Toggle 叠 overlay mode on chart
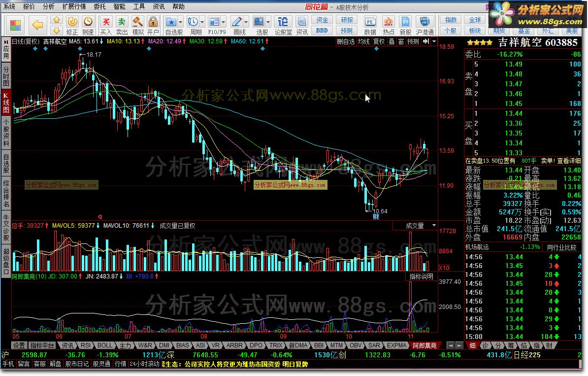This screenshot has width=588, height=376. tap(392, 41)
